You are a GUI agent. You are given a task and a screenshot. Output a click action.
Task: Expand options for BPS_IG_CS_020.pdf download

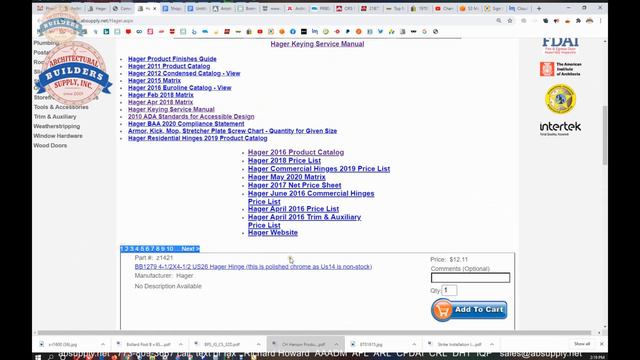(x=258, y=344)
